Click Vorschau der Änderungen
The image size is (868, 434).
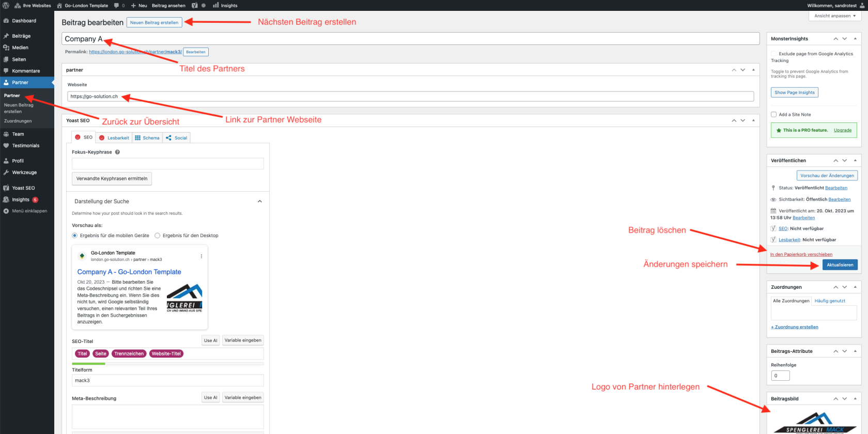(827, 176)
